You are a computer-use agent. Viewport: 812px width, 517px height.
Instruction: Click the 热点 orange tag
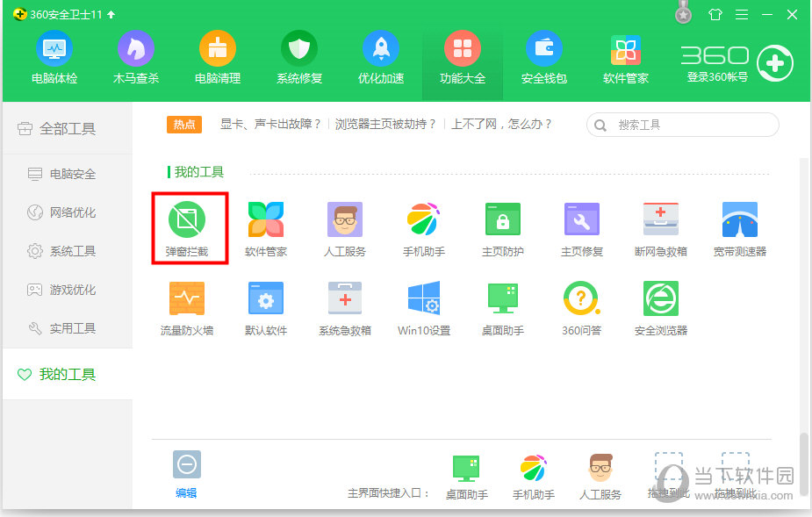(x=183, y=125)
